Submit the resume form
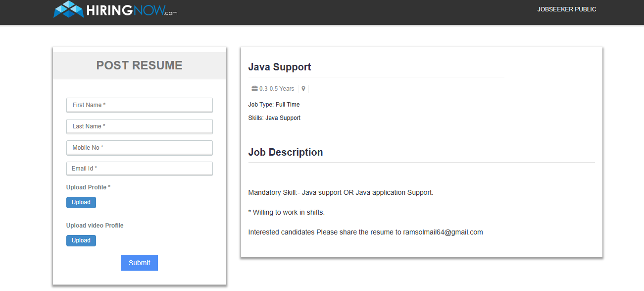This screenshot has height=291, width=644. [x=139, y=263]
